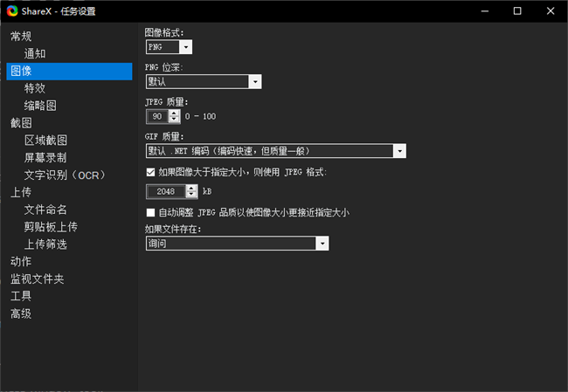
Task: Open the 通知 settings page
Action: [35, 53]
